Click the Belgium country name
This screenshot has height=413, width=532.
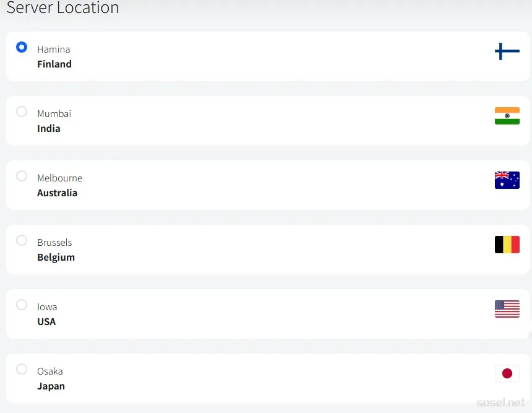[56, 258]
